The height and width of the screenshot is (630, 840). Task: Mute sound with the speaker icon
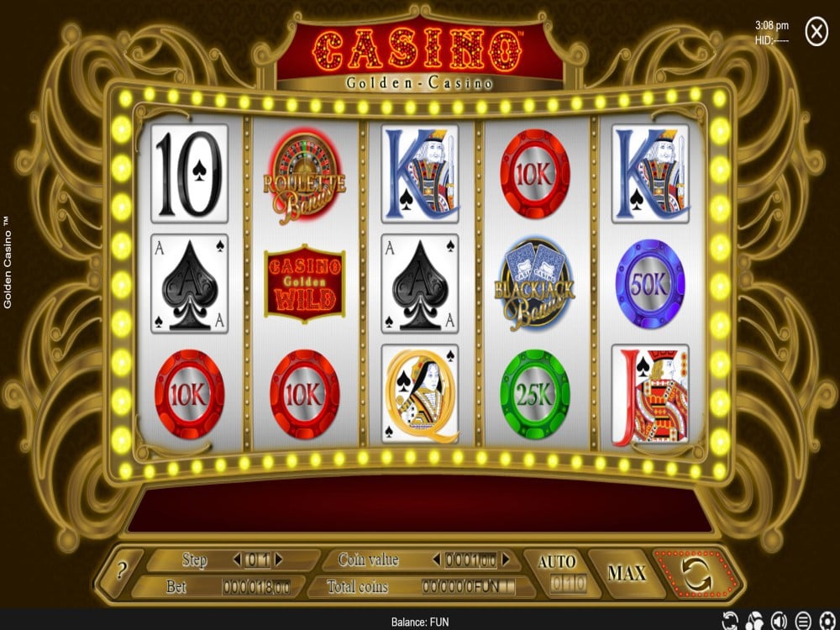(x=780, y=621)
